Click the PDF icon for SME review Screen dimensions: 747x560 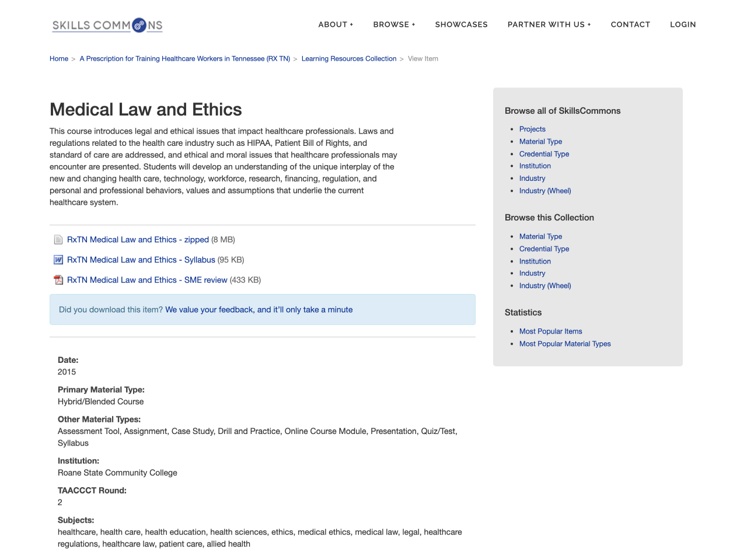point(58,280)
